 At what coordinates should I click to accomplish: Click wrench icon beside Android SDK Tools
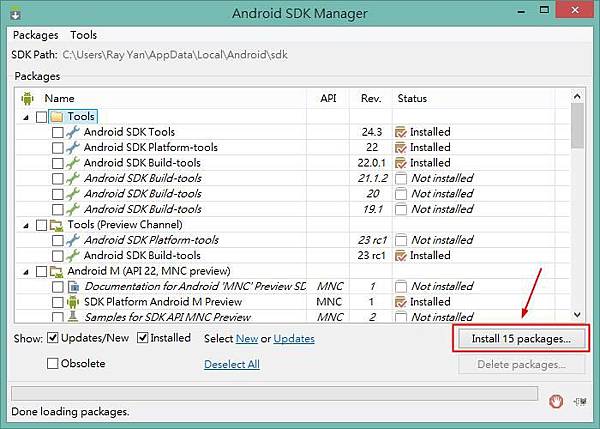pos(73,132)
